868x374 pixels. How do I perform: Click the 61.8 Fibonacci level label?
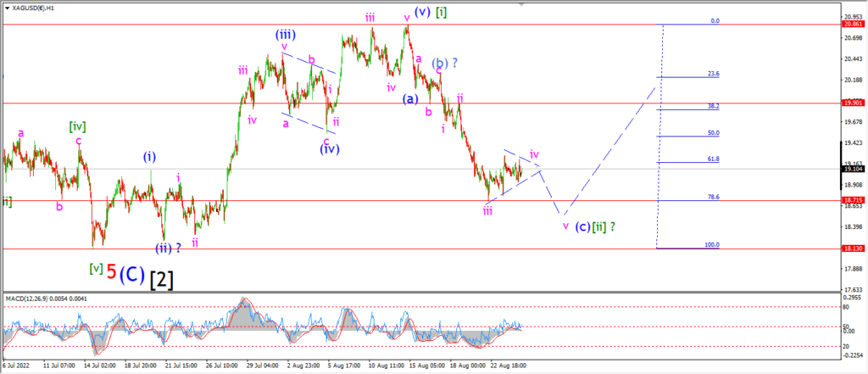coord(713,159)
